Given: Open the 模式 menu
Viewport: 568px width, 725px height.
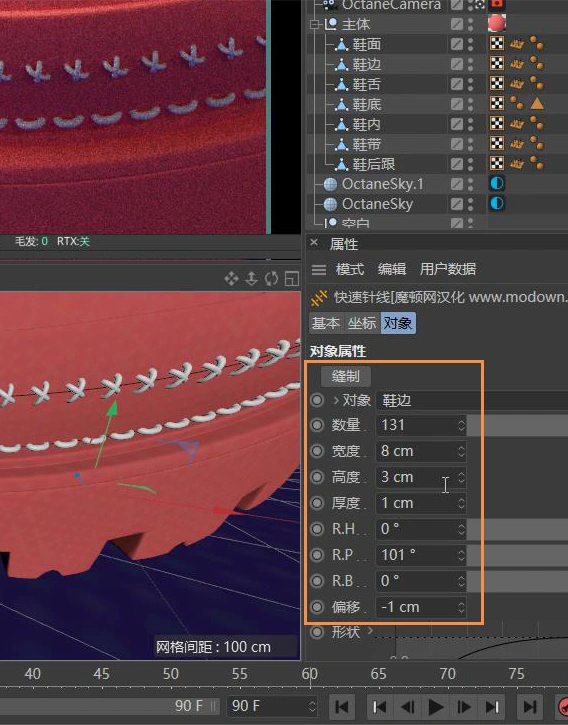Looking at the screenshot, I should point(350,269).
